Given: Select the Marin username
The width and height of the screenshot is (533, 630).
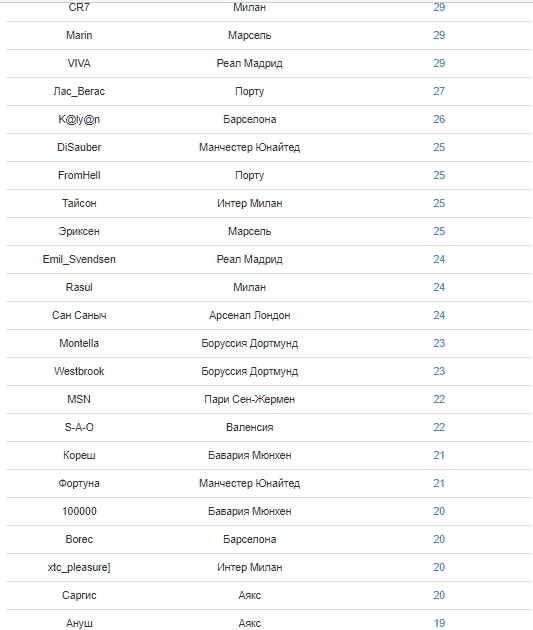Looking at the screenshot, I should click(x=79, y=35).
